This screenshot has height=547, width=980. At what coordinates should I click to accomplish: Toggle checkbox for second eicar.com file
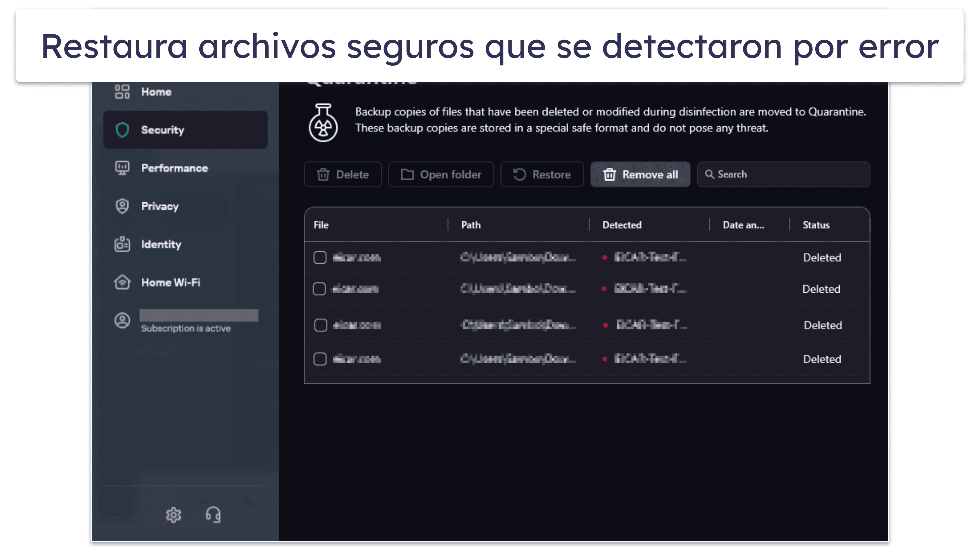(320, 289)
